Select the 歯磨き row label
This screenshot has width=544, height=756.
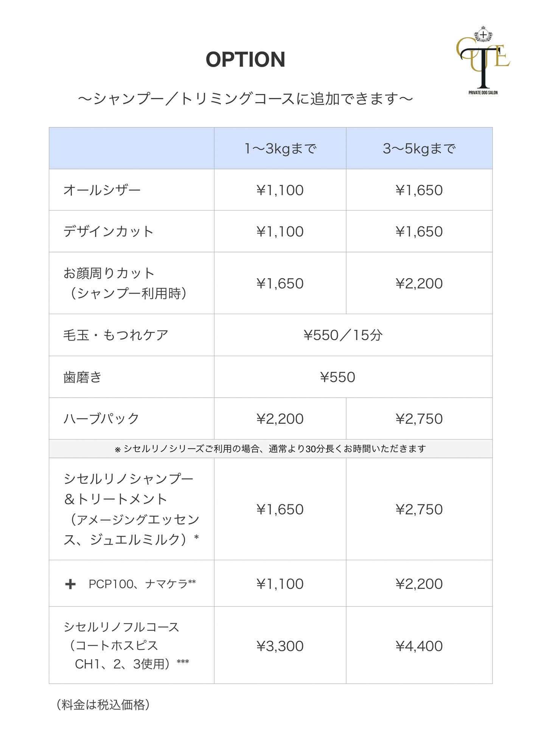coord(82,377)
